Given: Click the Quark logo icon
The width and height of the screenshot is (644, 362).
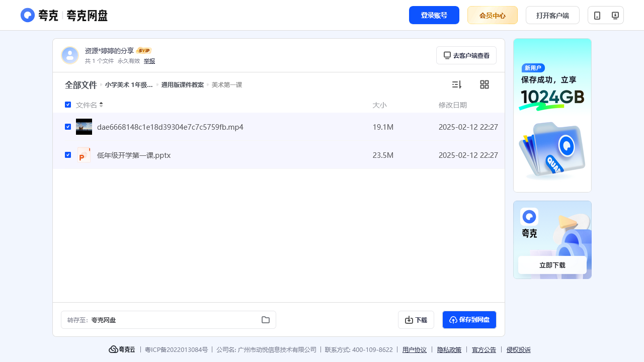Looking at the screenshot, I should point(28,15).
